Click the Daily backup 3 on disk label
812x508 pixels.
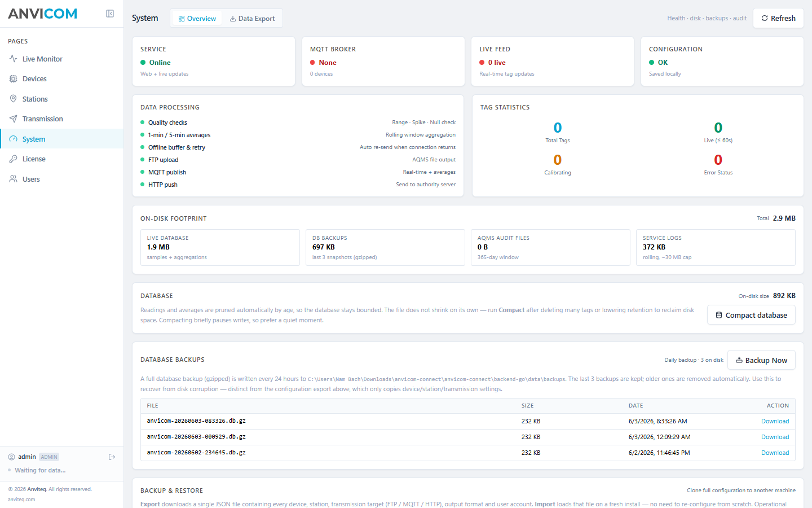point(694,360)
